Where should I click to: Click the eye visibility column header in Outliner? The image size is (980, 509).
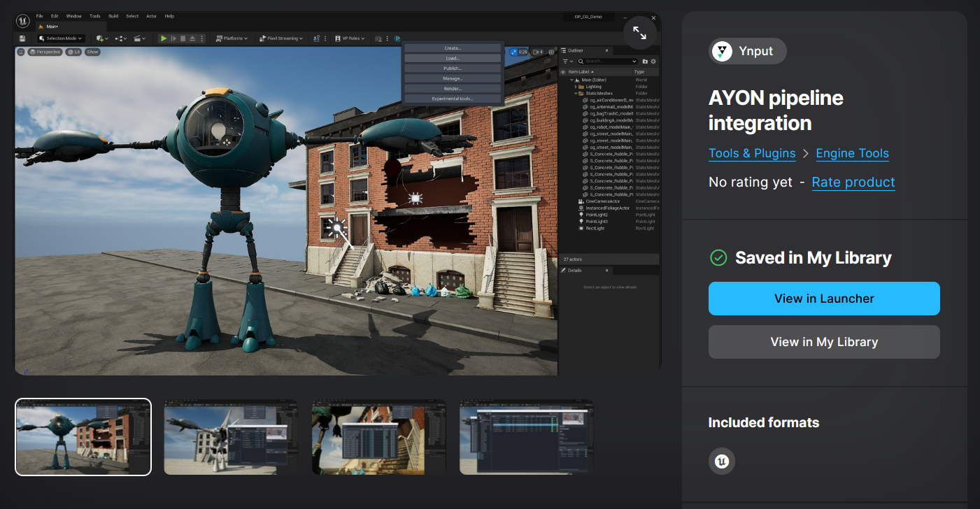(x=563, y=71)
